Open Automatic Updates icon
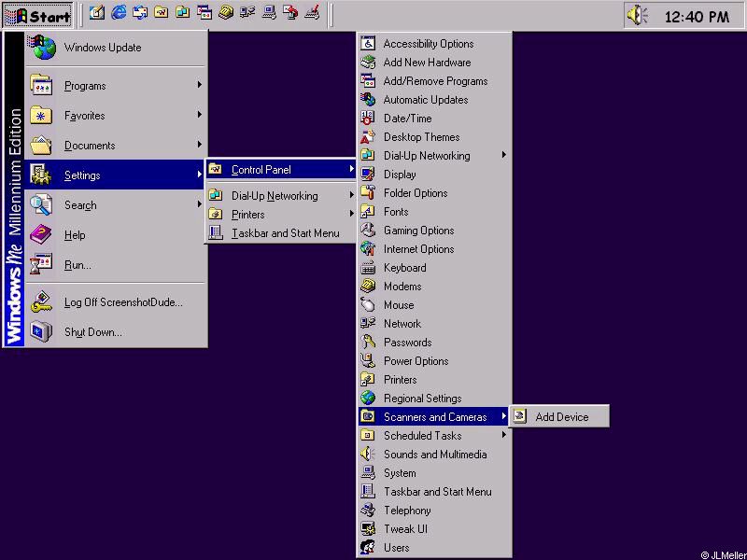 [x=368, y=100]
